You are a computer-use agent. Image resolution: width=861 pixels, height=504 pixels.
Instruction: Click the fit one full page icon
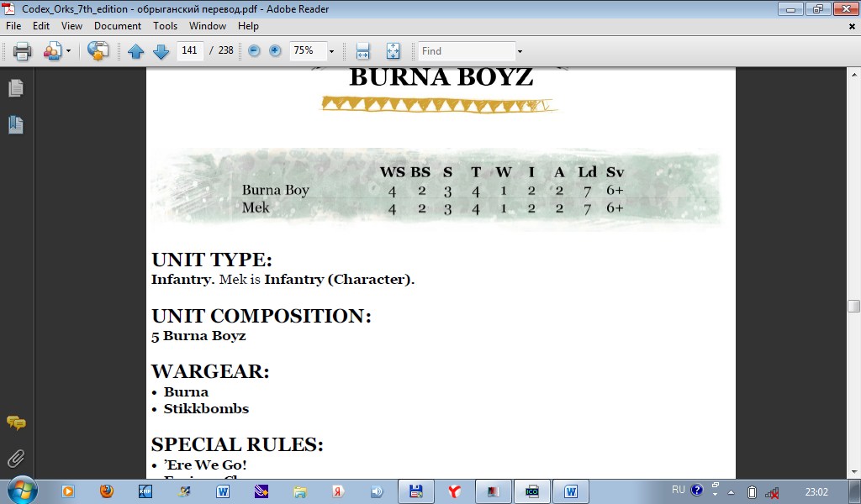coord(394,51)
